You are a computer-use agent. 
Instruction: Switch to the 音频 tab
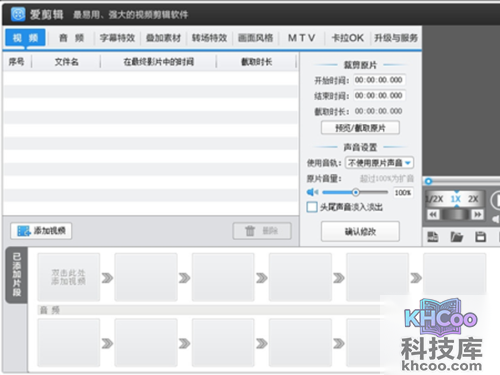click(x=71, y=38)
